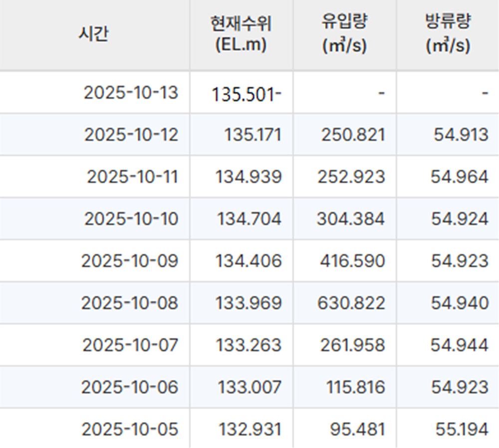Select the 2025-10-09 date cell
The image size is (499, 448).
click(130, 261)
